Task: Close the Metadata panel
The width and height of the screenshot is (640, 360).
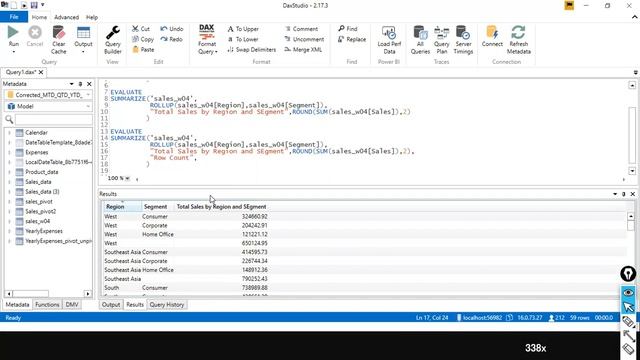Action: [89, 84]
